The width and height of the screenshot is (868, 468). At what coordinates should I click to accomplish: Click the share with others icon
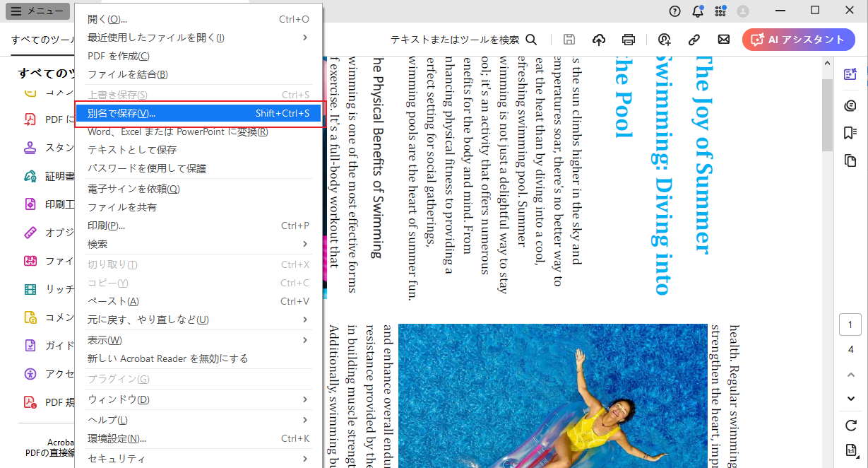pyautogui.click(x=664, y=40)
